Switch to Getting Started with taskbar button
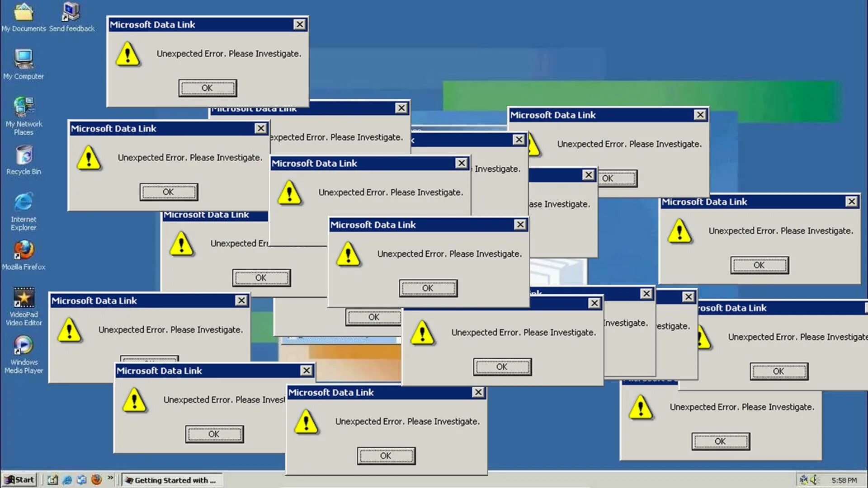 point(171,480)
